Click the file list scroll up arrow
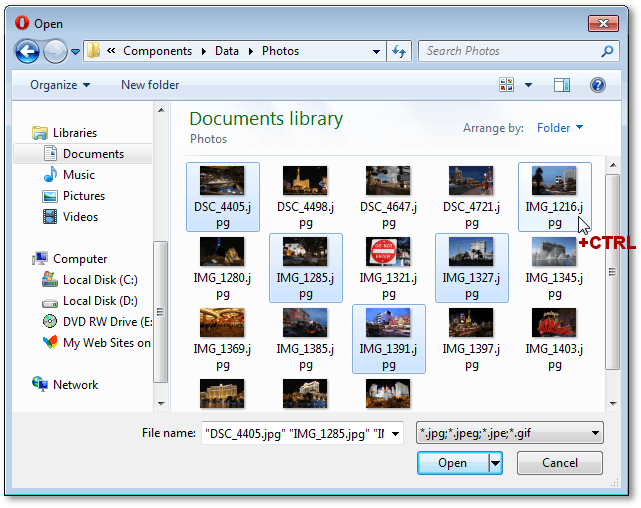Viewport: 641px width, 508px height. tap(613, 165)
